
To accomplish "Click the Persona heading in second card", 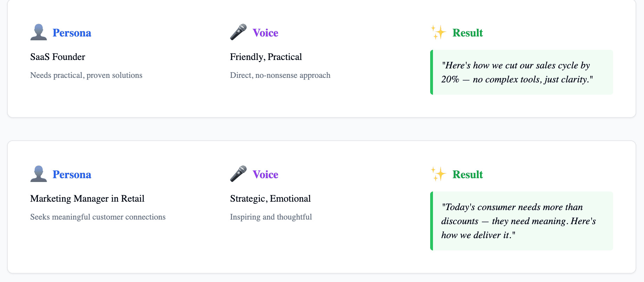I will point(72,175).
